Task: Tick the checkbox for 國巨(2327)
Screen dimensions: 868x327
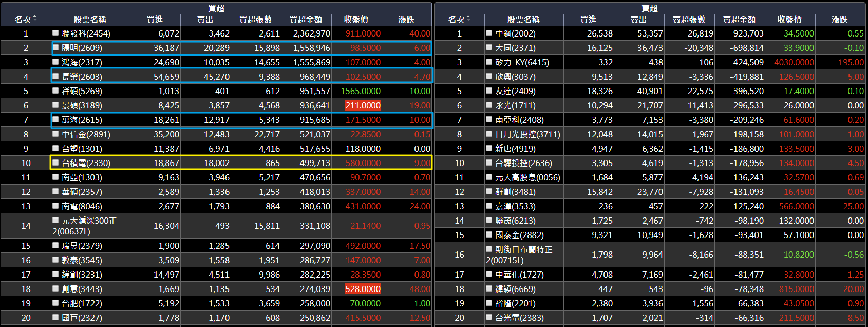Action: click(55, 317)
